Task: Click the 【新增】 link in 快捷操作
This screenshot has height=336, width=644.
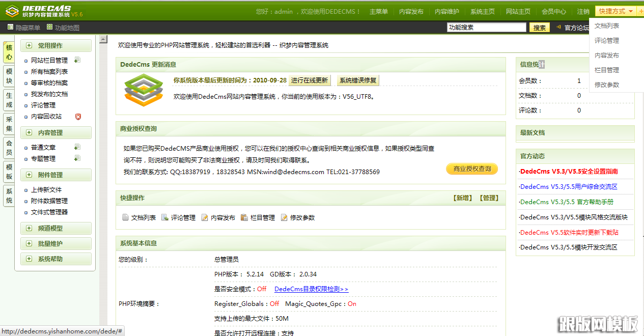Action: (x=462, y=198)
